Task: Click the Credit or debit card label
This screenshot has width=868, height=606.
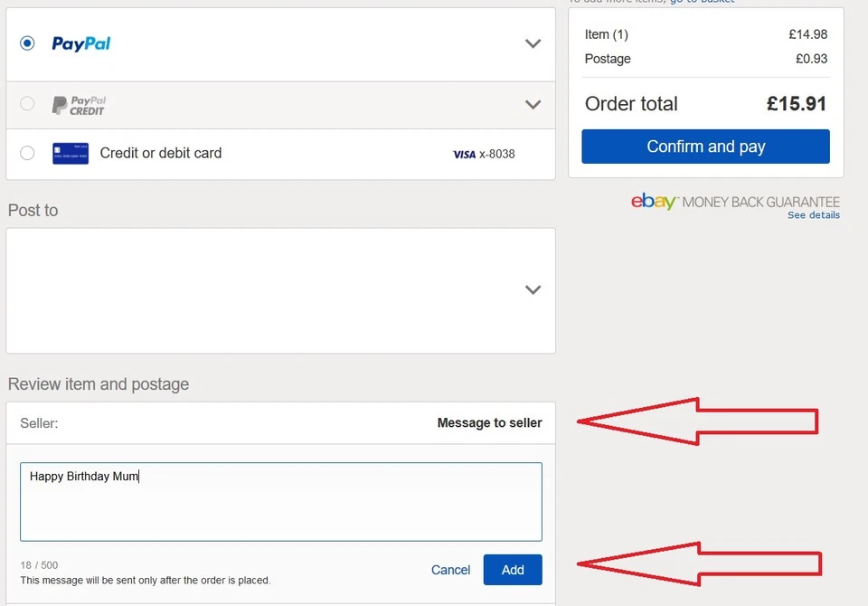Action: [x=160, y=153]
